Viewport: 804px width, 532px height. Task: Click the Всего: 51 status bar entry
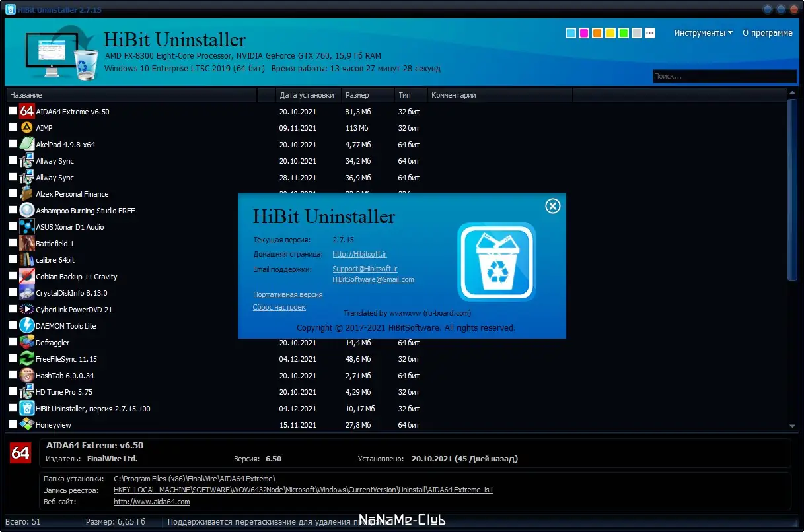click(x=22, y=522)
